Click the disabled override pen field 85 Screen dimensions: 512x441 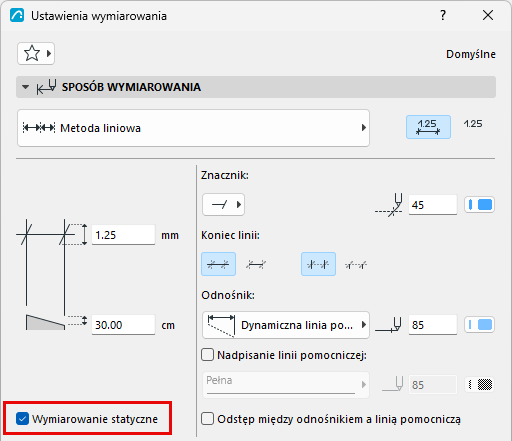tap(433, 385)
